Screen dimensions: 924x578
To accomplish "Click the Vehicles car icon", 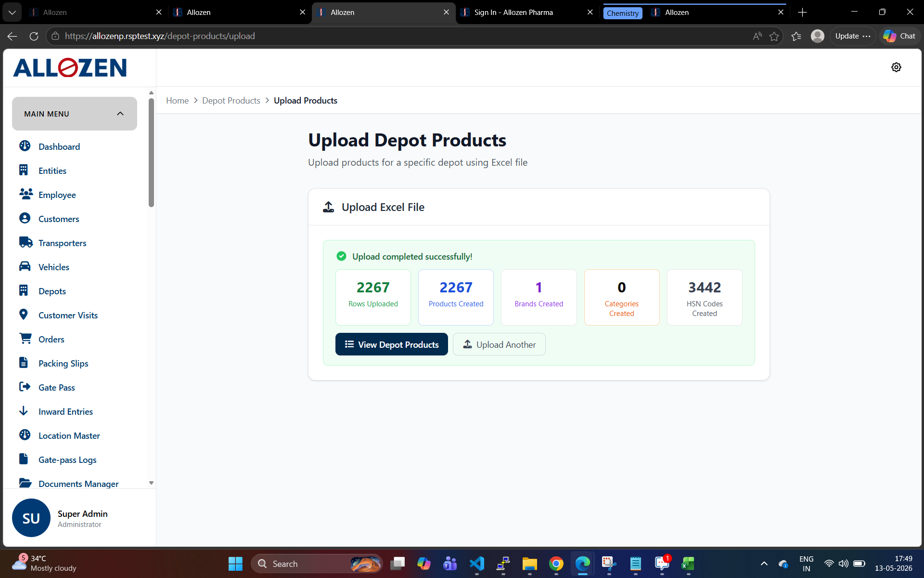I will [25, 266].
